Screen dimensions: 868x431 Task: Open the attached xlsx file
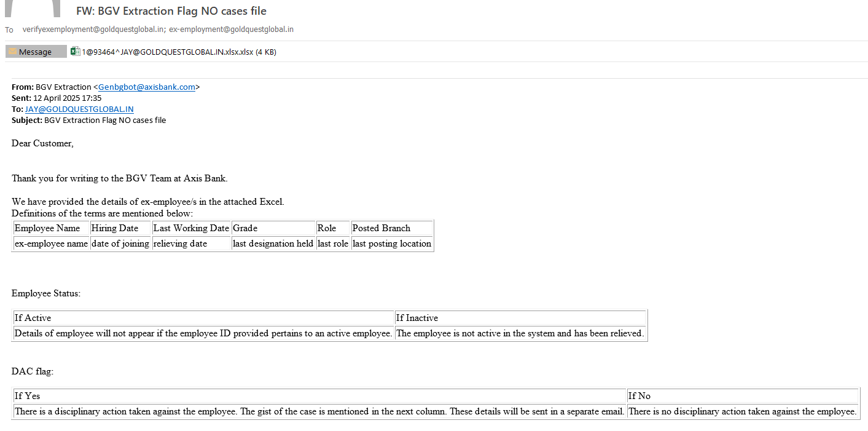pyautogui.click(x=179, y=52)
